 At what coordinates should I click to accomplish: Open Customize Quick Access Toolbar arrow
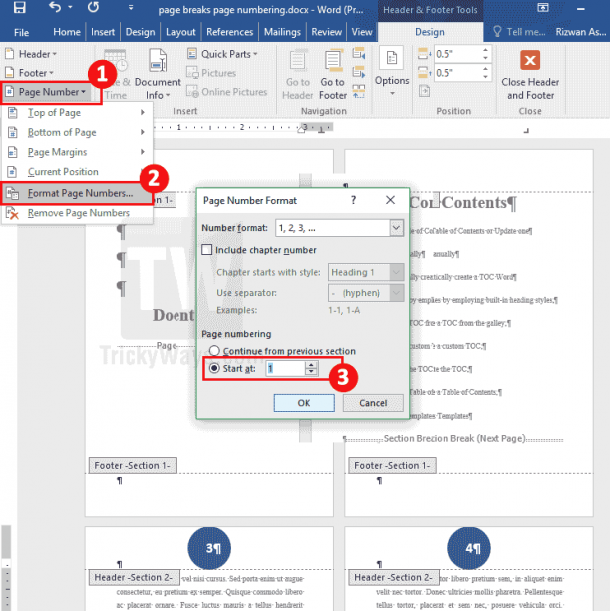click(x=131, y=7)
